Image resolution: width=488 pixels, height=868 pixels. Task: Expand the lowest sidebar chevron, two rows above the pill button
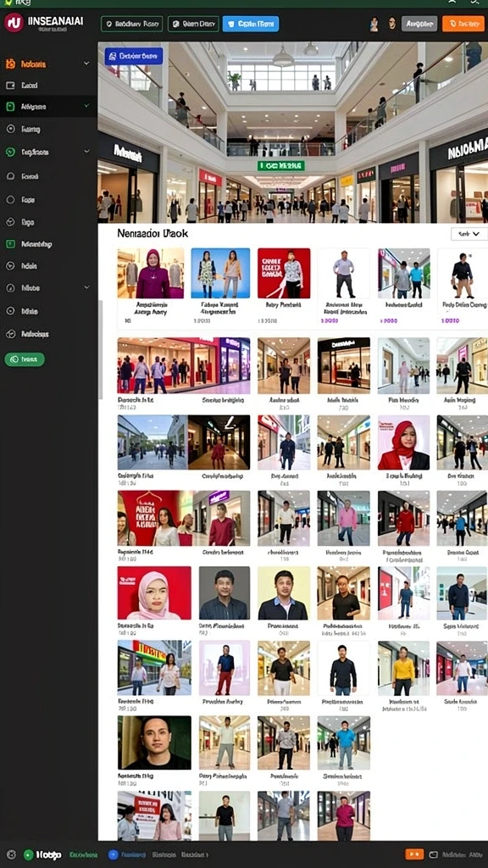pyautogui.click(x=86, y=287)
